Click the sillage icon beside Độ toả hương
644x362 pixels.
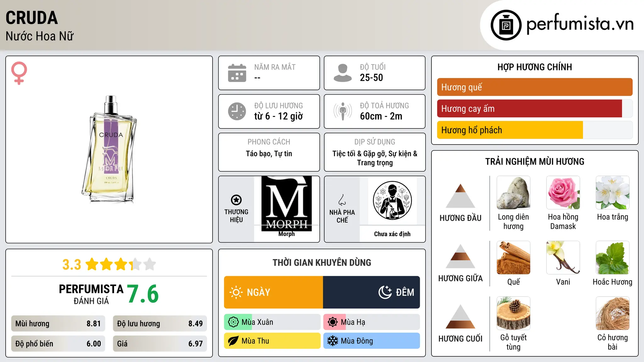[x=342, y=111]
